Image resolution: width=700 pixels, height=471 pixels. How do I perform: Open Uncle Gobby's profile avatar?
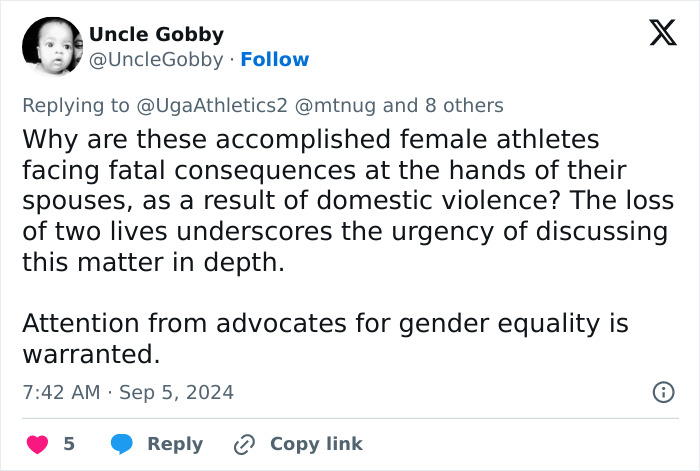(52, 48)
